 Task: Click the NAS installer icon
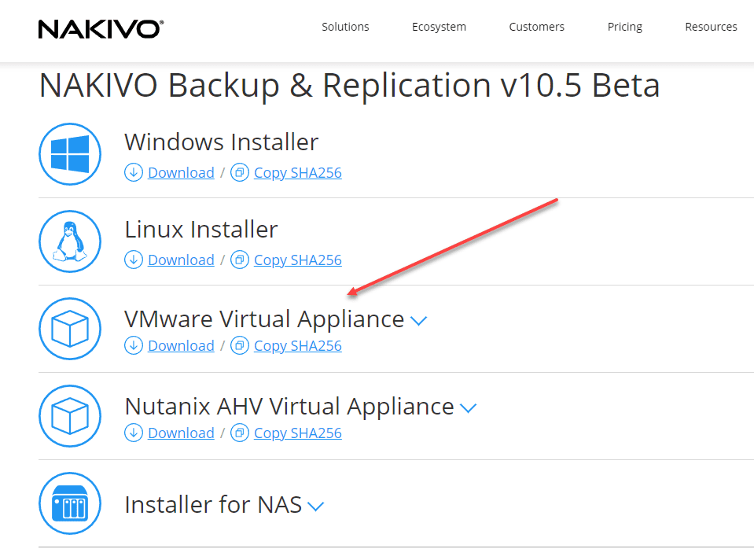70,503
